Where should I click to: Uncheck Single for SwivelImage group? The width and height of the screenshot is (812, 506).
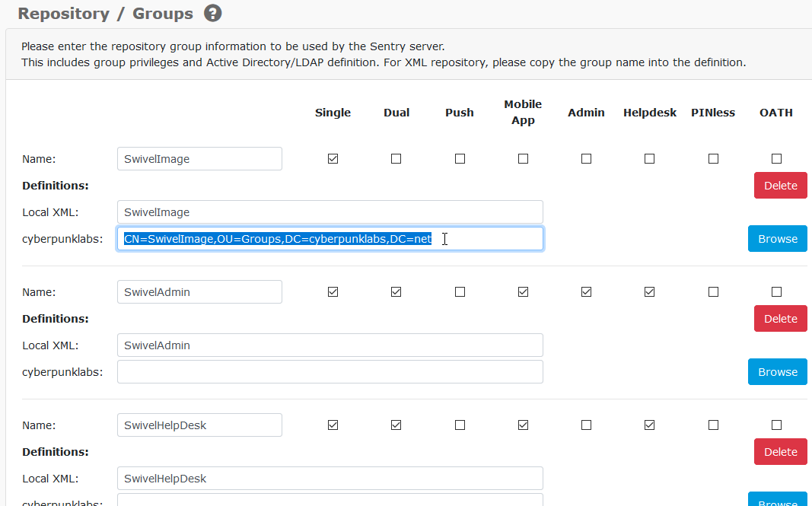pyautogui.click(x=333, y=159)
